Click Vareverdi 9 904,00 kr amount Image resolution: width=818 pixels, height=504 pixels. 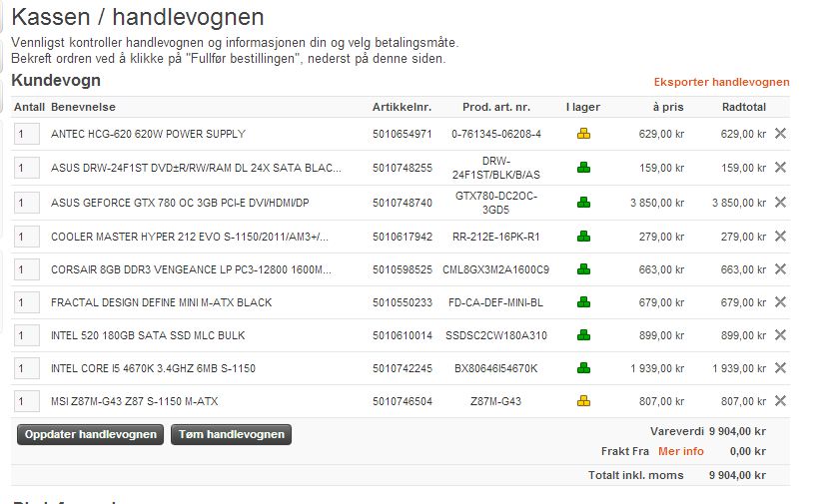(x=737, y=431)
